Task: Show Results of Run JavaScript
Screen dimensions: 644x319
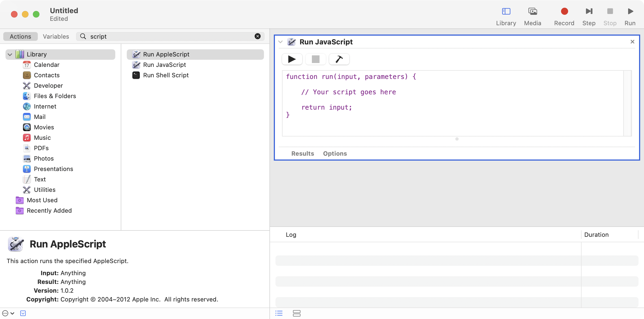Action: [303, 153]
